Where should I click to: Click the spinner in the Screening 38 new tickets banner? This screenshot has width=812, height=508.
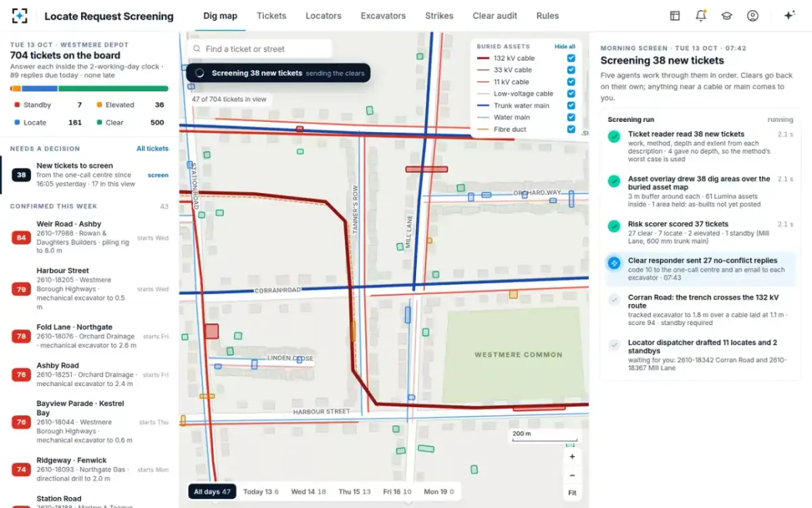(x=200, y=73)
